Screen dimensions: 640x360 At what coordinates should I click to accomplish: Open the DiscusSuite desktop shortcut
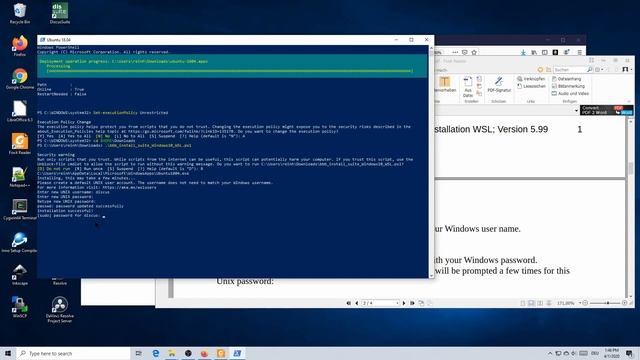[x=60, y=13]
